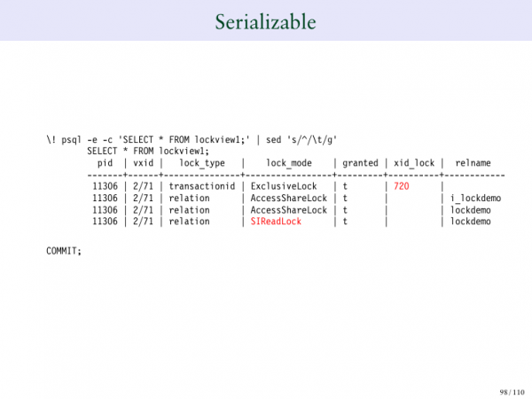Click the xid_lock column header

(x=414, y=163)
